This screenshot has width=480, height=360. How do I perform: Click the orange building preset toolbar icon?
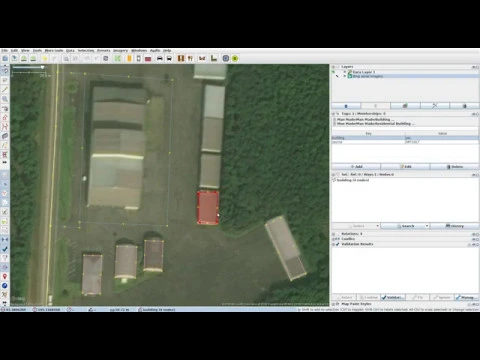click(129, 58)
